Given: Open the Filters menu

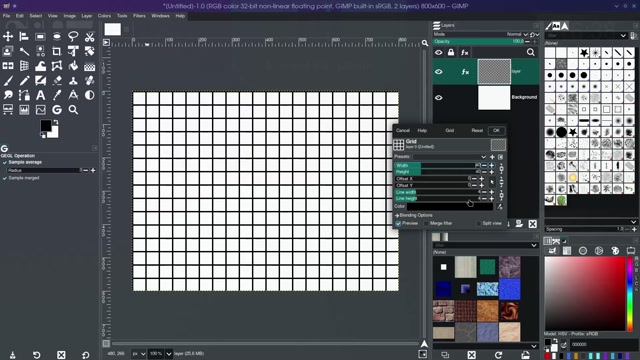Looking at the screenshot, I should click(x=139, y=16).
